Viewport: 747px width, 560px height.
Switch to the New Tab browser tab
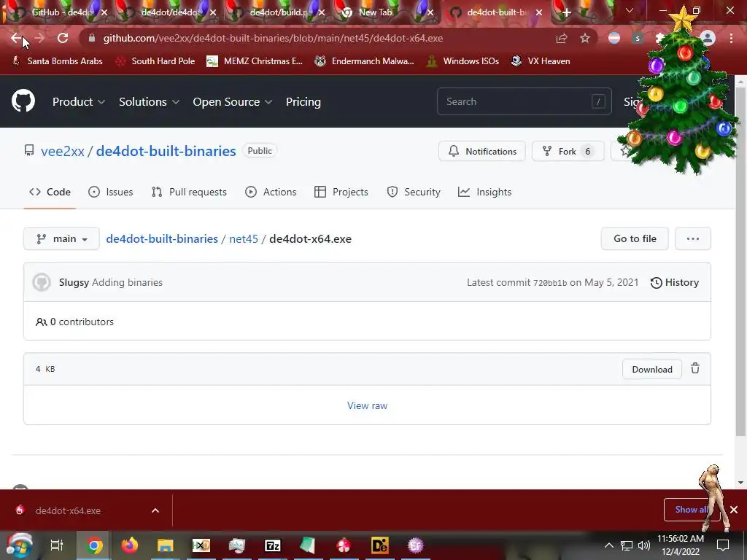tap(376, 12)
